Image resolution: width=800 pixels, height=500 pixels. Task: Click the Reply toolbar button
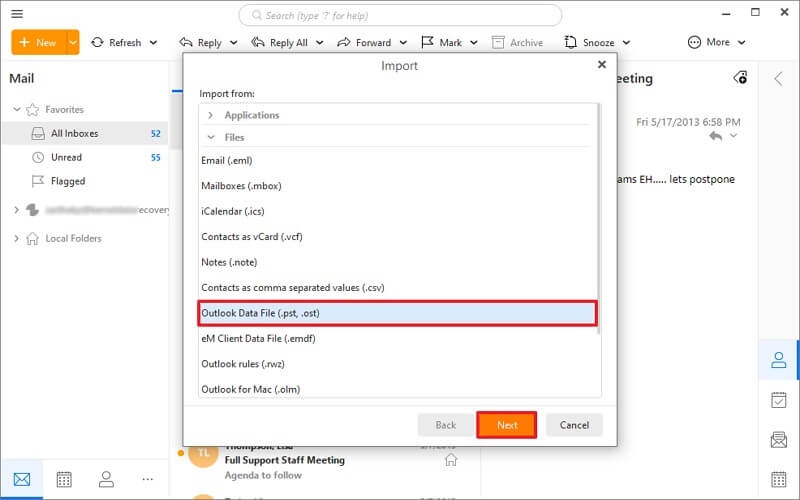[x=201, y=42]
